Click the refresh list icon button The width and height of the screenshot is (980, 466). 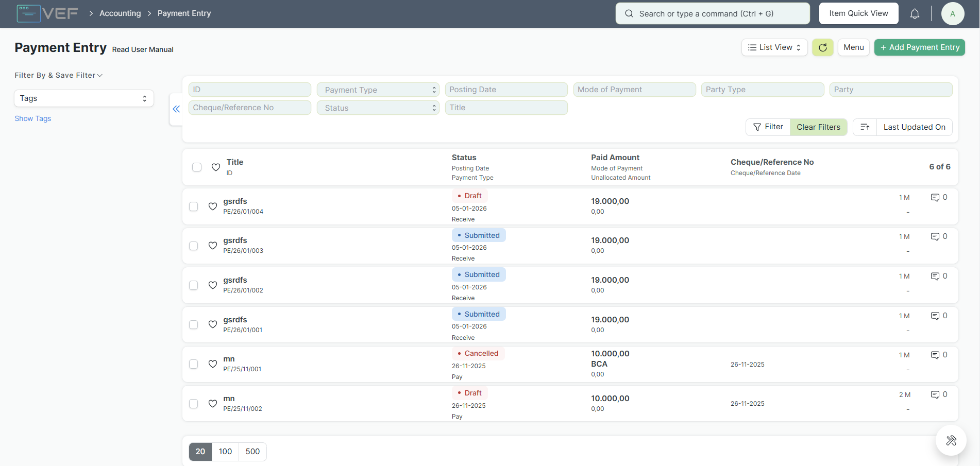click(x=822, y=47)
